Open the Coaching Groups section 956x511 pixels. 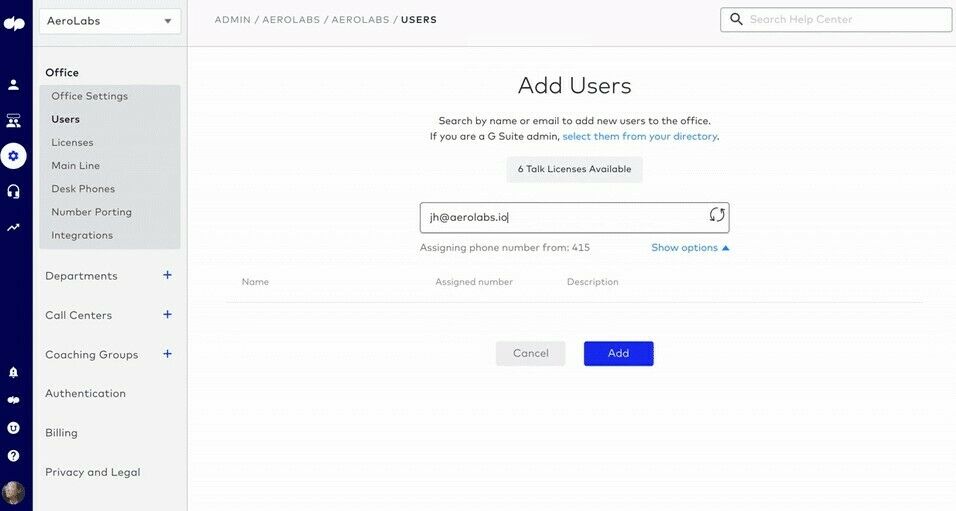click(91, 354)
